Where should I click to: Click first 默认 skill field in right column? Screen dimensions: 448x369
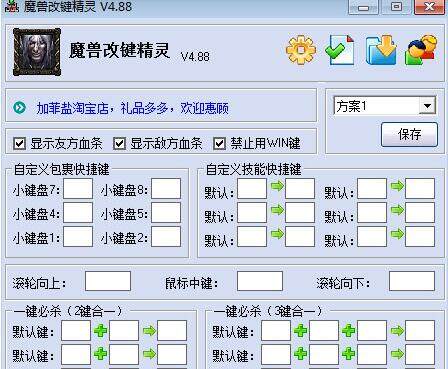tap(372, 189)
